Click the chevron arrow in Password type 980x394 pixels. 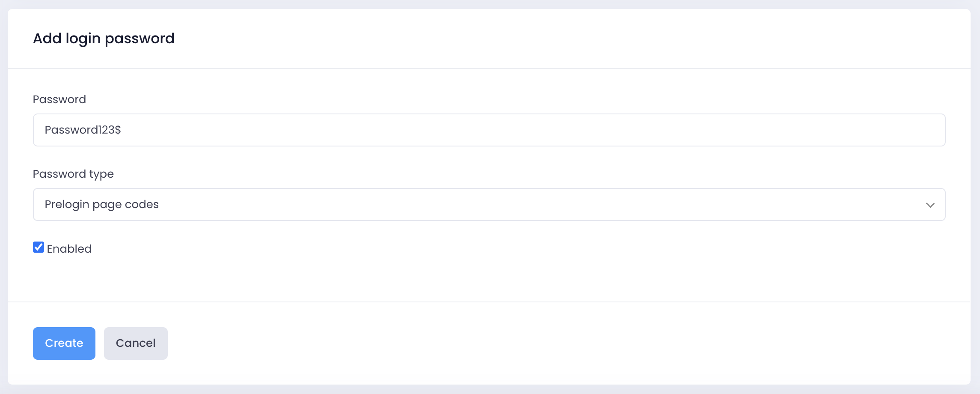click(930, 205)
